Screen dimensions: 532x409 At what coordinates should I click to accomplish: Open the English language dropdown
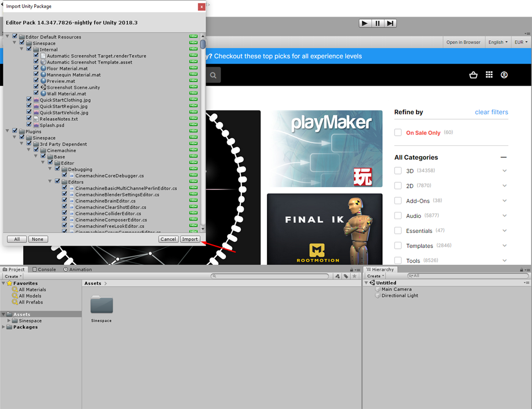click(498, 43)
